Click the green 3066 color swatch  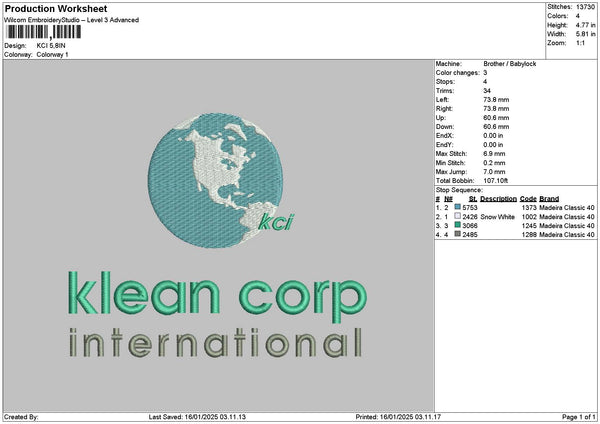[457, 225]
